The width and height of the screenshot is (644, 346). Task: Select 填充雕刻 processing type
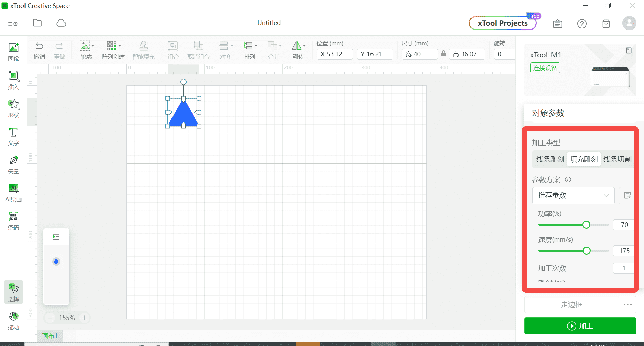(x=584, y=159)
